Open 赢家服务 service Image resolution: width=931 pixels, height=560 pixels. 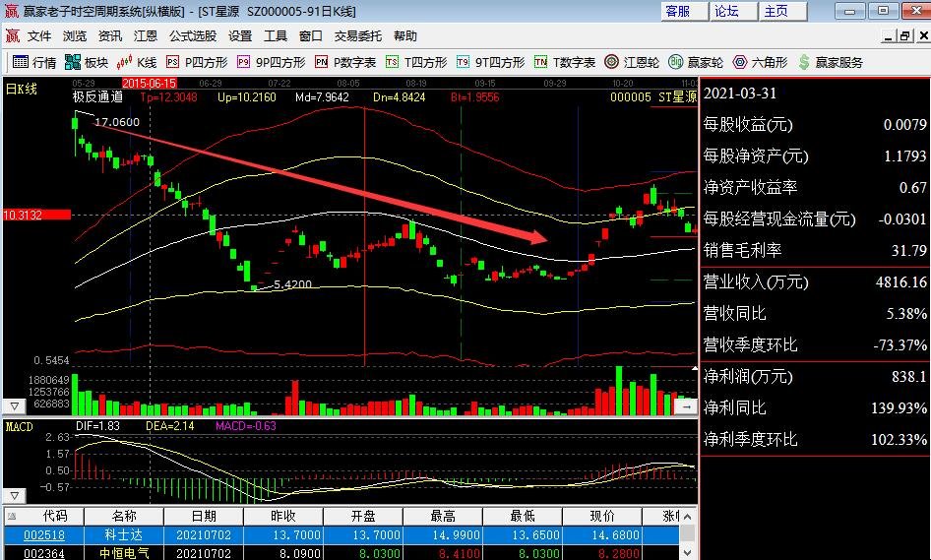[831, 62]
